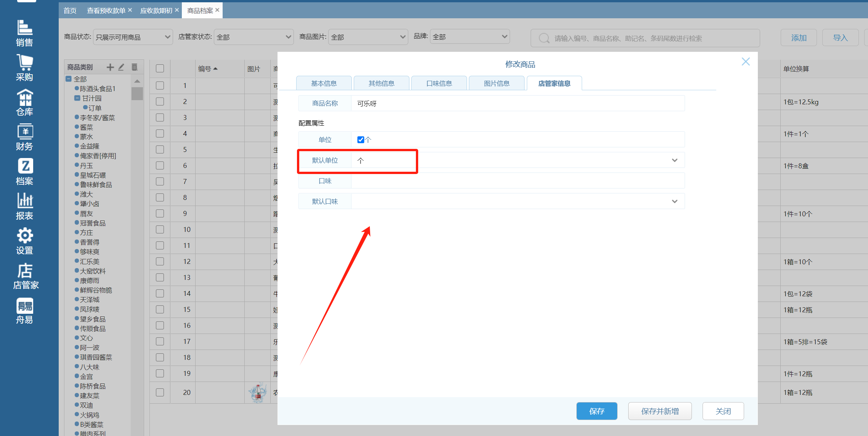Uncheck the 个 unit checkbox

coord(360,140)
